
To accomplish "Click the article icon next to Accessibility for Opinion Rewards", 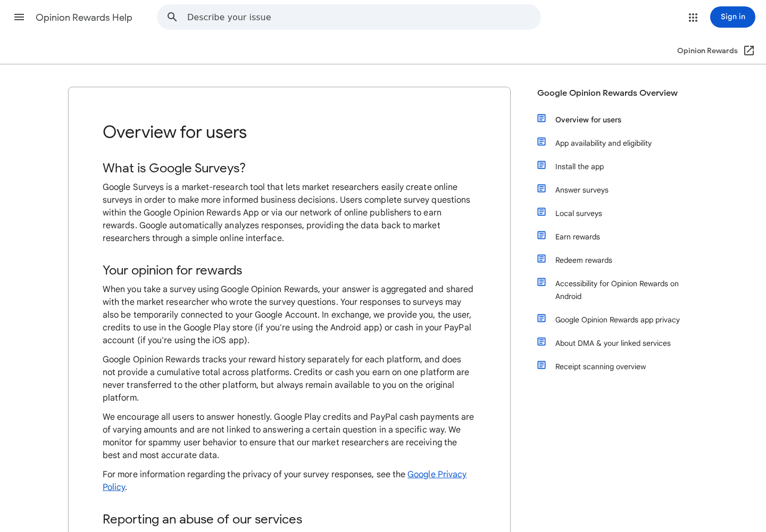I will point(542,282).
